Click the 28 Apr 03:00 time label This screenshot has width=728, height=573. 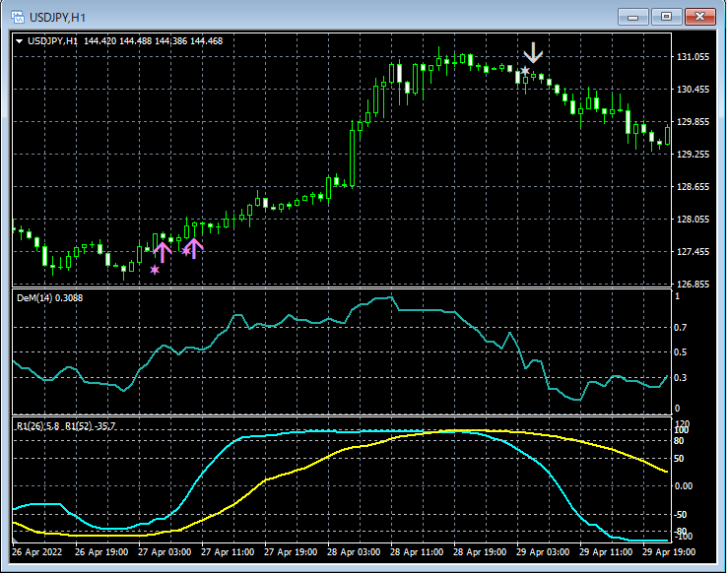(x=353, y=552)
